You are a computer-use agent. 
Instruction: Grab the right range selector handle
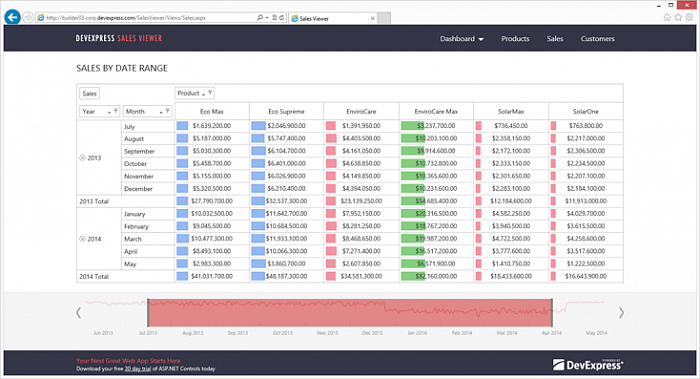click(552, 313)
